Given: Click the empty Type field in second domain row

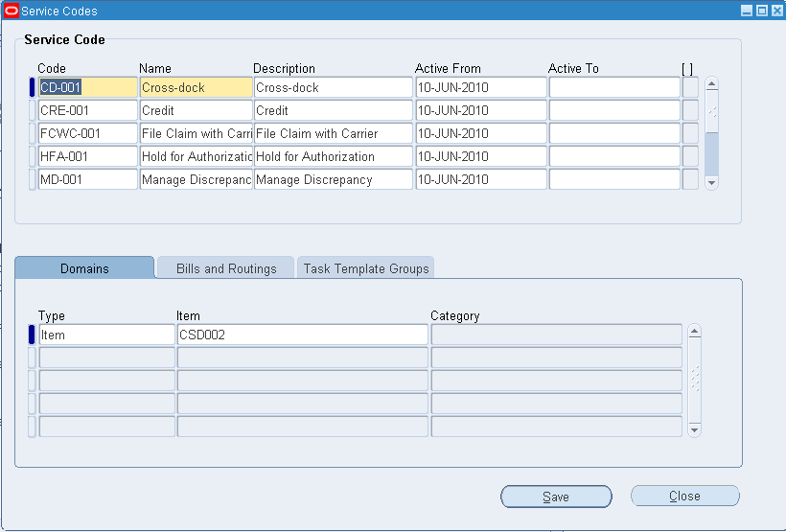Looking at the screenshot, I should coord(106,358).
